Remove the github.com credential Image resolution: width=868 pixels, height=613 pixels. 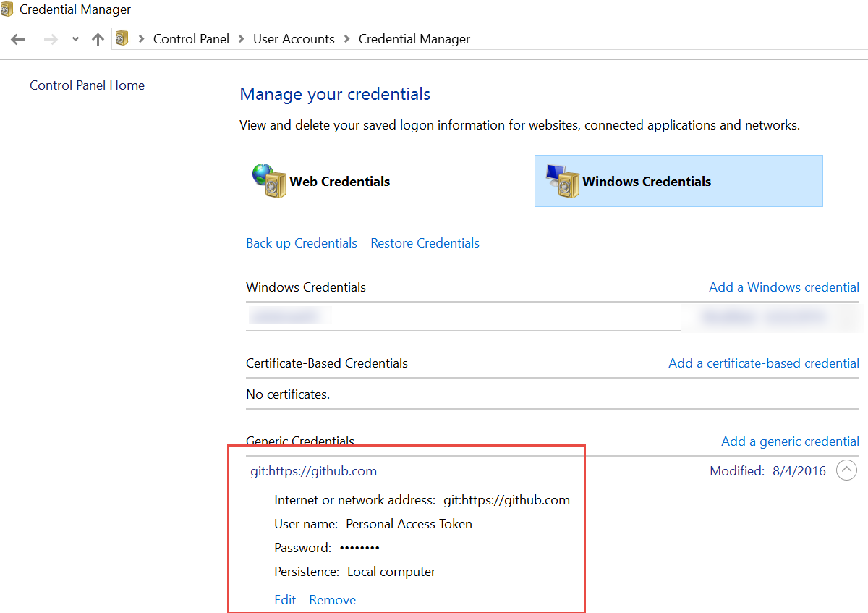tap(333, 600)
